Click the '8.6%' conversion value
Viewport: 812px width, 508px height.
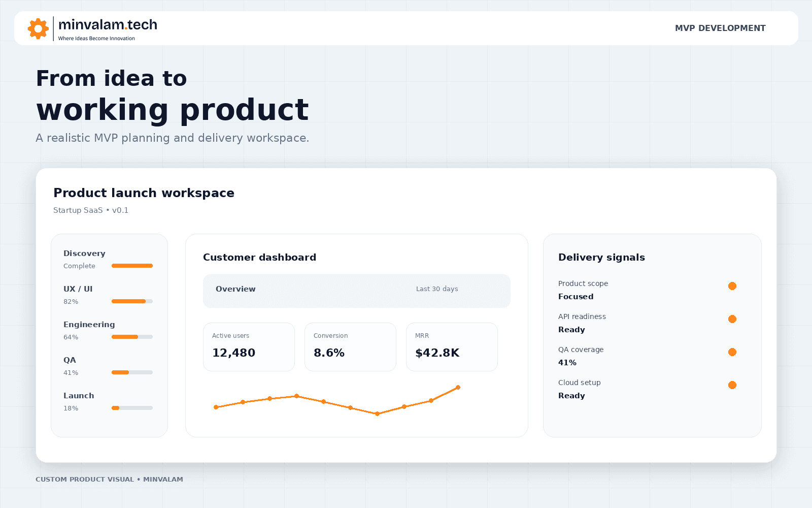pyautogui.click(x=329, y=353)
